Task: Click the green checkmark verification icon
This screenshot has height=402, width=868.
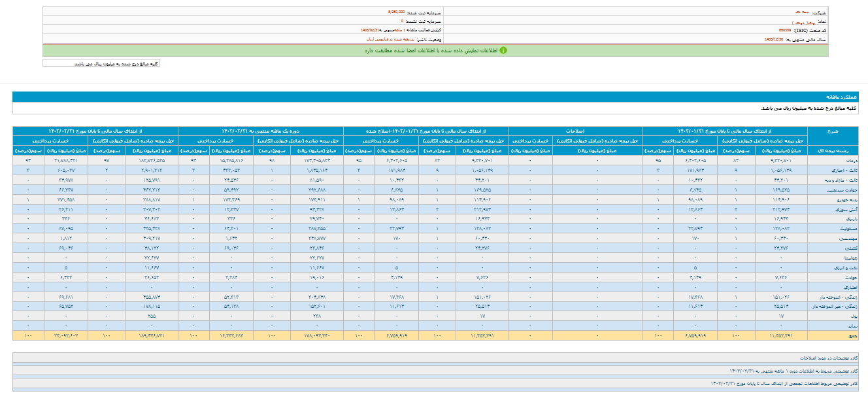Action: (x=503, y=50)
